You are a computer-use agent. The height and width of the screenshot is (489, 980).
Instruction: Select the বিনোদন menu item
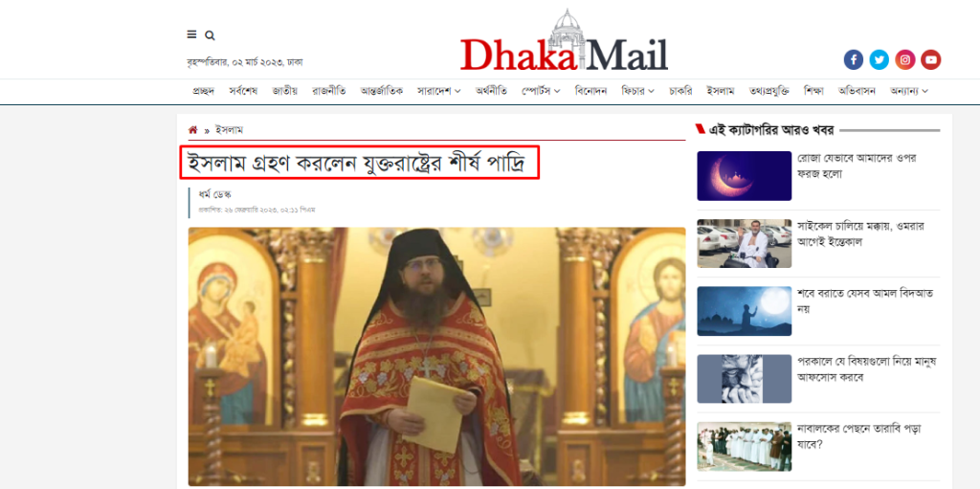pyautogui.click(x=590, y=91)
